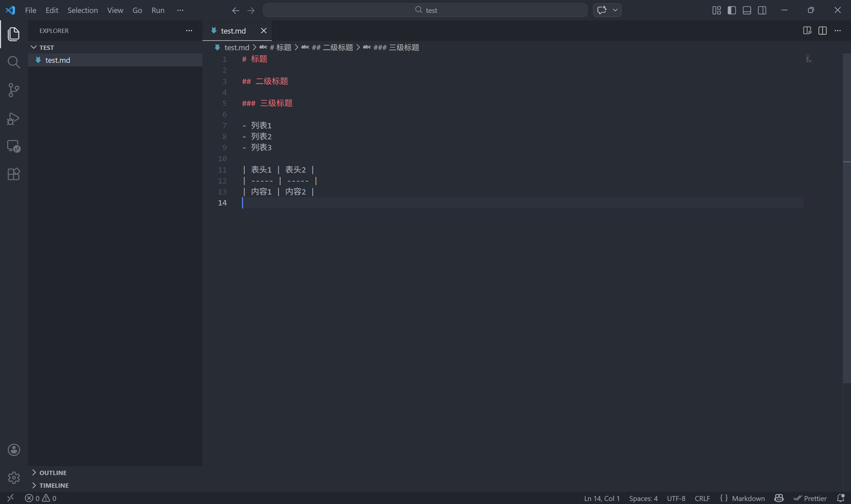
Task: Open the Search view in the activity bar
Action: pyautogui.click(x=13, y=62)
